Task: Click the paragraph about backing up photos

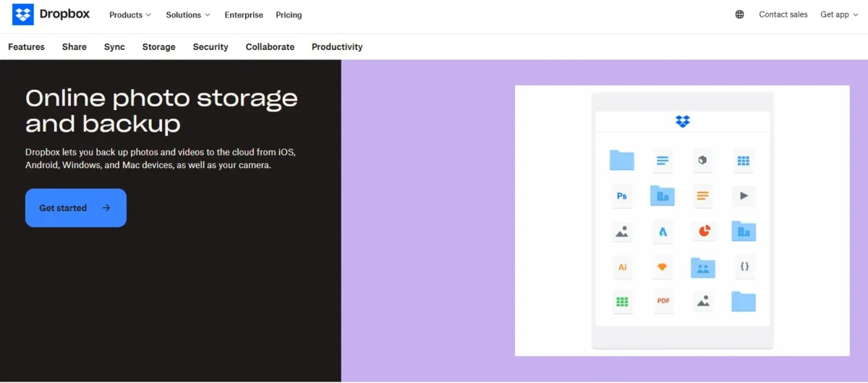Action: pyautogui.click(x=161, y=159)
